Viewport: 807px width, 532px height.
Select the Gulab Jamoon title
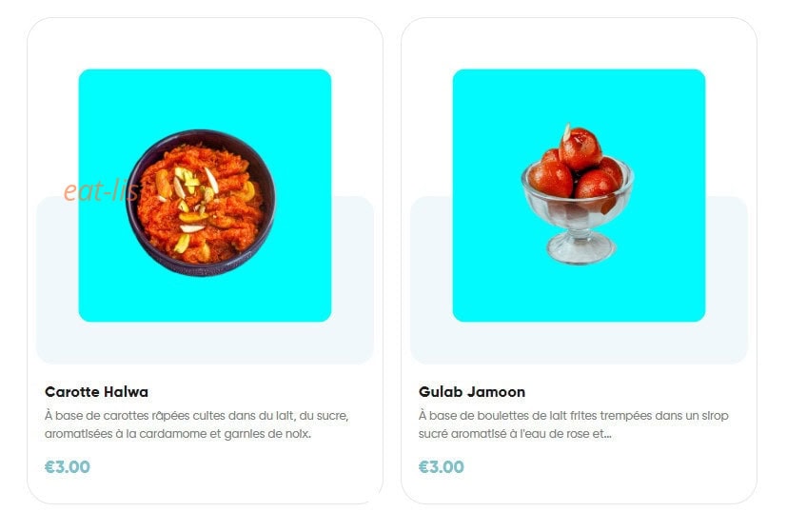(x=472, y=392)
